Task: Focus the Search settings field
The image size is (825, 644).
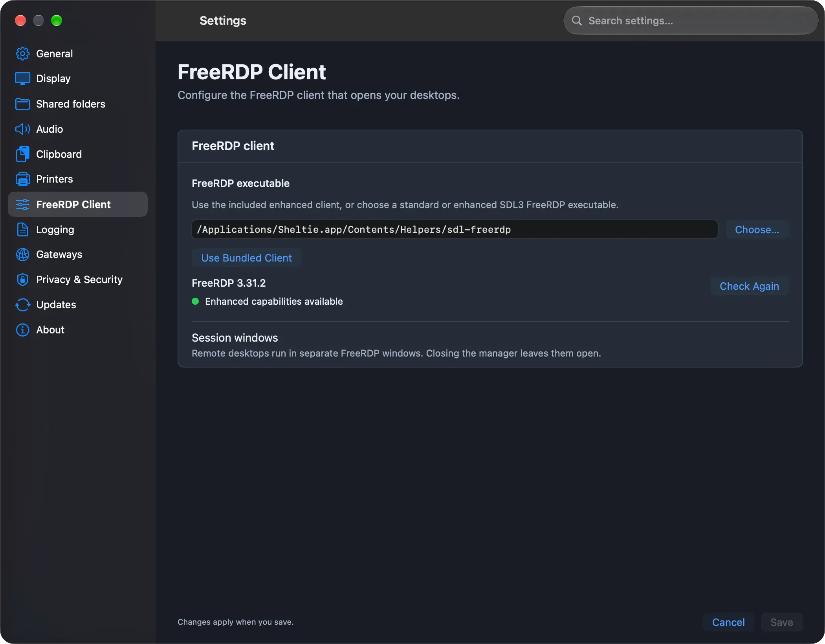Action: (691, 20)
